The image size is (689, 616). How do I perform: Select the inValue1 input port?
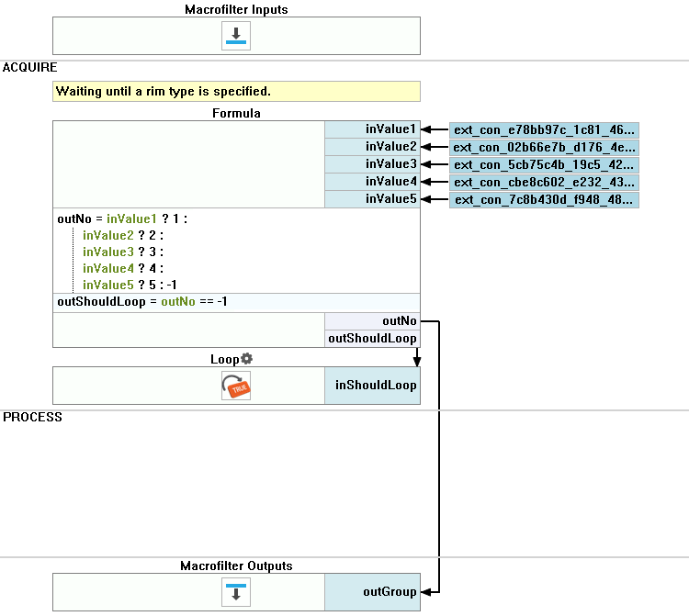click(372, 129)
